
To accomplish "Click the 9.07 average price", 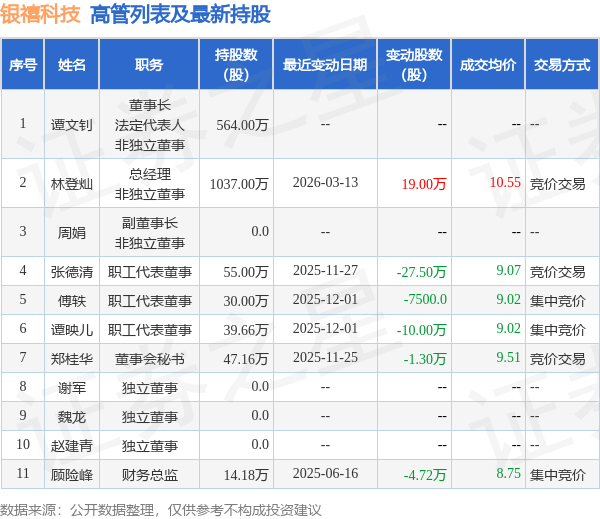I will click(x=509, y=270).
